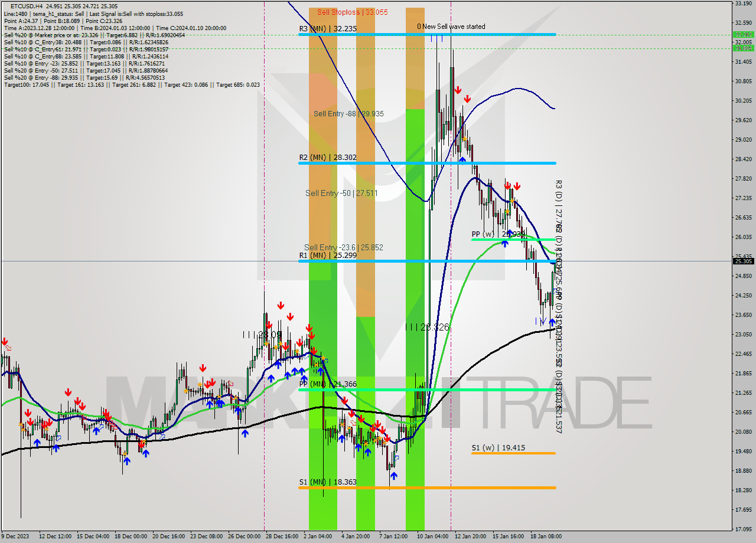756x543 pixels.
Task: Click the 'Sell %20 @ Entry -88: 29.935' line
Action: tap(86, 77)
